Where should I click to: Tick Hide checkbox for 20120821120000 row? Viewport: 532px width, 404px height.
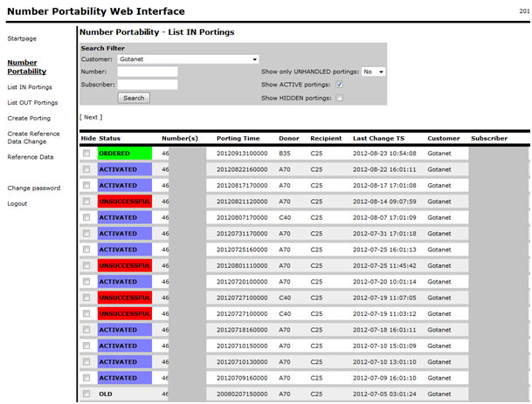tap(86, 202)
